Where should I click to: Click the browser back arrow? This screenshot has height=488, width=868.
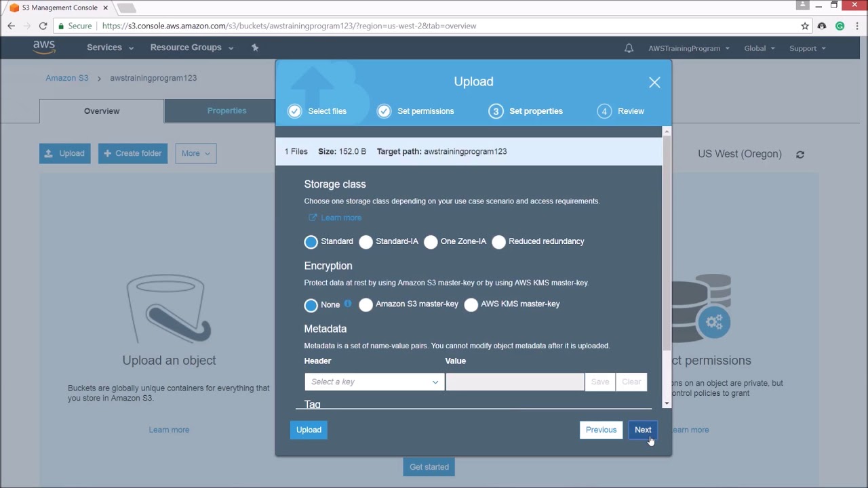12,26
